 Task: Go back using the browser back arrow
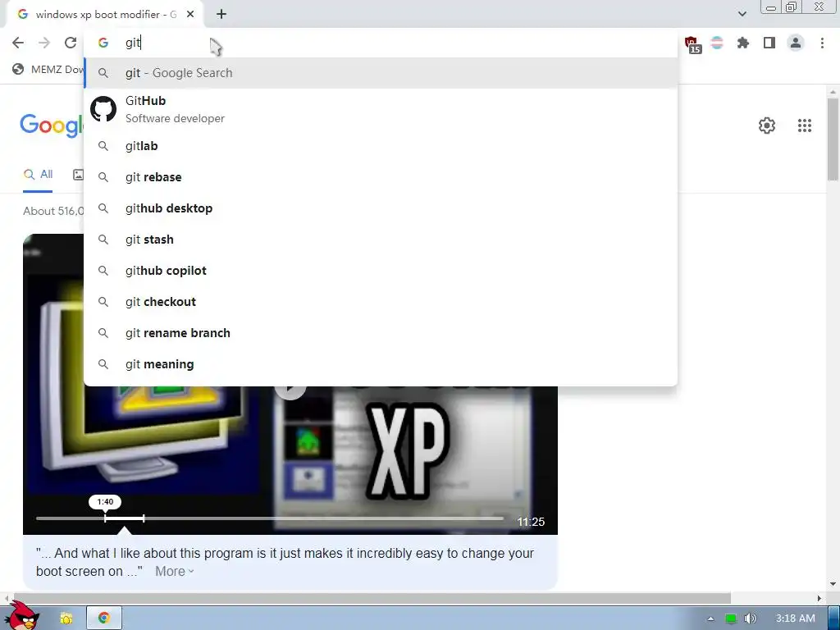(x=18, y=43)
